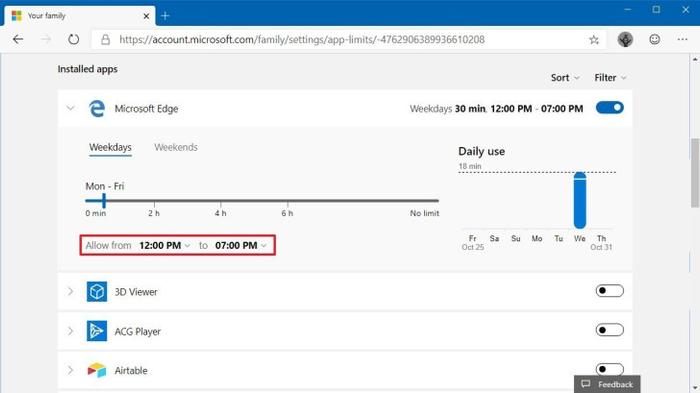Click the Th Oct 31 chart label
The image size is (700, 393).
(x=601, y=242)
